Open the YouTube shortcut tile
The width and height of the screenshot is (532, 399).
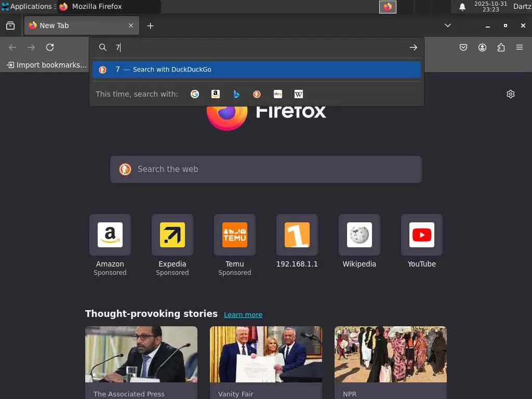coord(422,235)
